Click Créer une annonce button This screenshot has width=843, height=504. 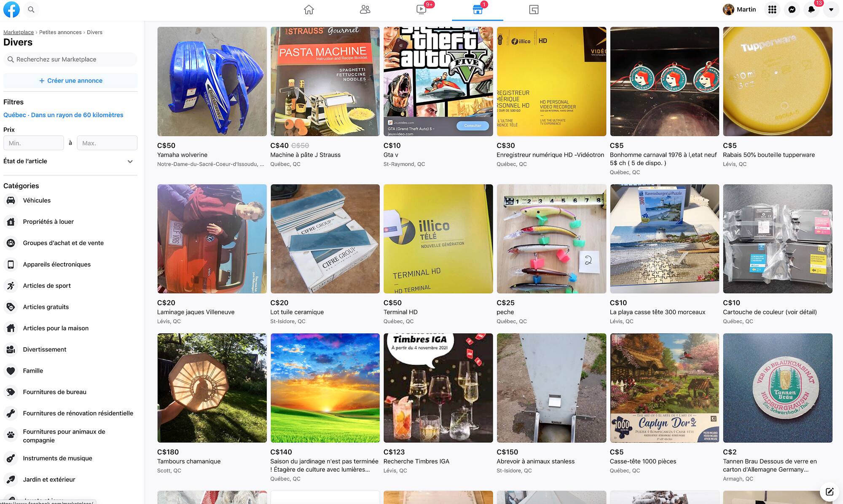coord(70,80)
